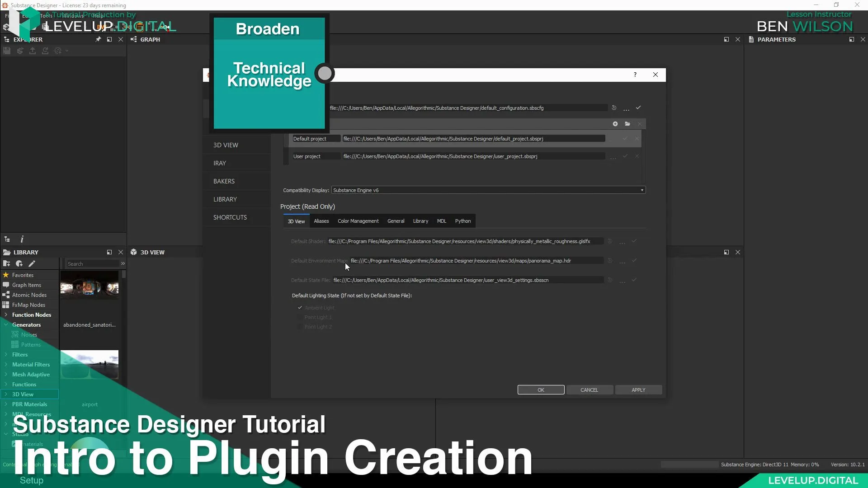Click the Cancel button in preferences dialog
The height and width of the screenshot is (488, 868).
(589, 389)
